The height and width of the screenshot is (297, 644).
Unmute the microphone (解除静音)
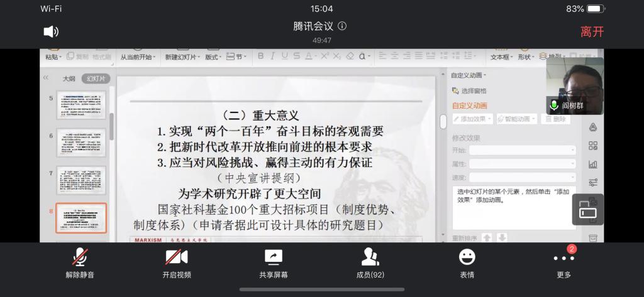pos(80,262)
